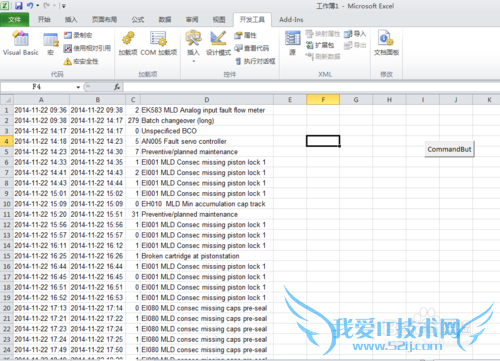Select the active cell F4
500x361 pixels.
coord(323,141)
